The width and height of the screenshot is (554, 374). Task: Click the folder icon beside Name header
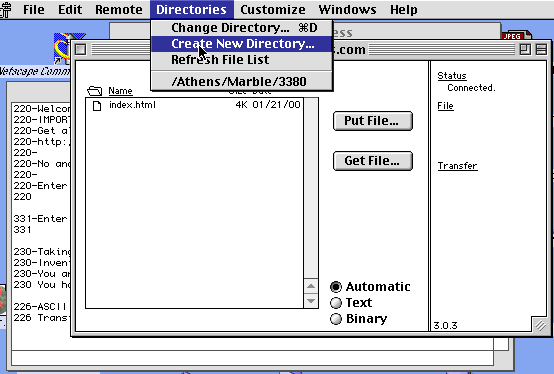click(x=94, y=91)
